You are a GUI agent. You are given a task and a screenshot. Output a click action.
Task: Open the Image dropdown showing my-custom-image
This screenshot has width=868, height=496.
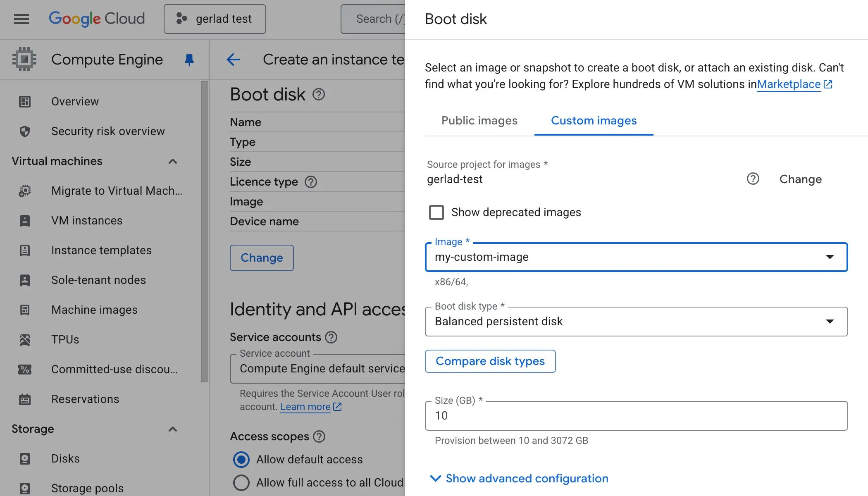point(637,257)
